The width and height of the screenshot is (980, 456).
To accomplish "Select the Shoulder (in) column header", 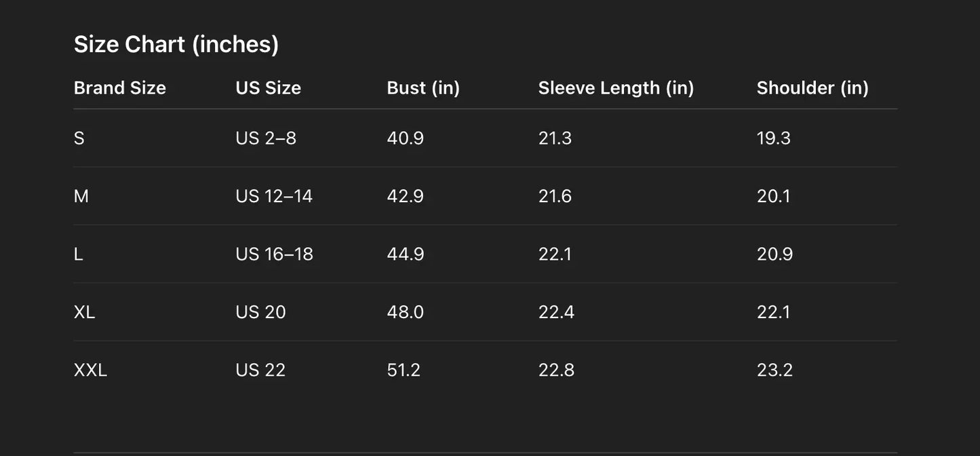I will [812, 88].
